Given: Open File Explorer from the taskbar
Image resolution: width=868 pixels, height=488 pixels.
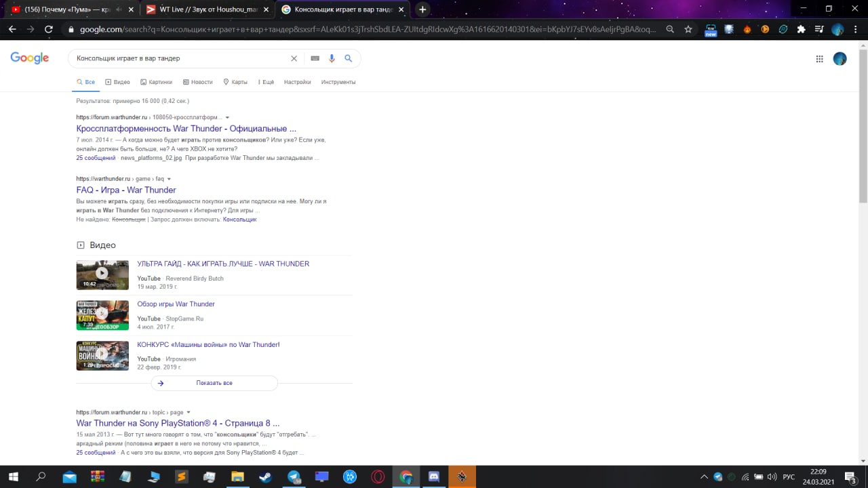Looking at the screenshot, I should pyautogui.click(x=237, y=477).
